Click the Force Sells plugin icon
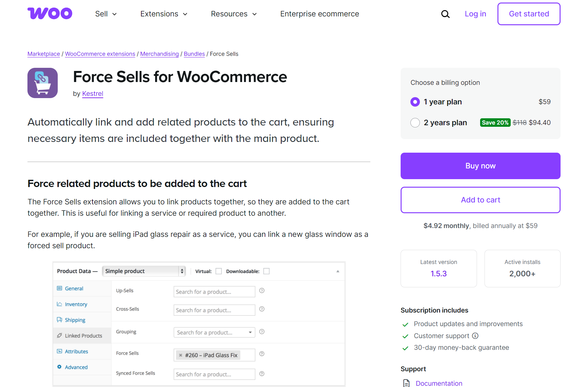The height and width of the screenshot is (387, 588). pyautogui.click(x=43, y=83)
